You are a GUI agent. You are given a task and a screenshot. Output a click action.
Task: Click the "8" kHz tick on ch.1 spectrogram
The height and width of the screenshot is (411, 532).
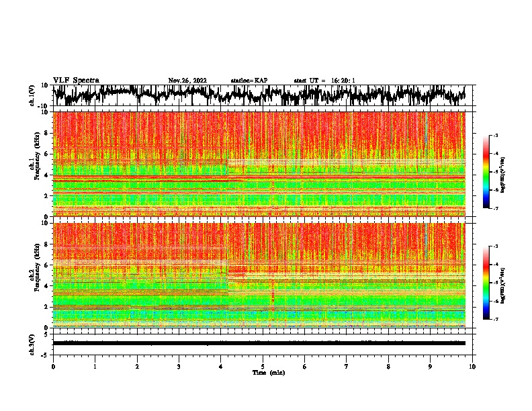[x=46, y=133]
